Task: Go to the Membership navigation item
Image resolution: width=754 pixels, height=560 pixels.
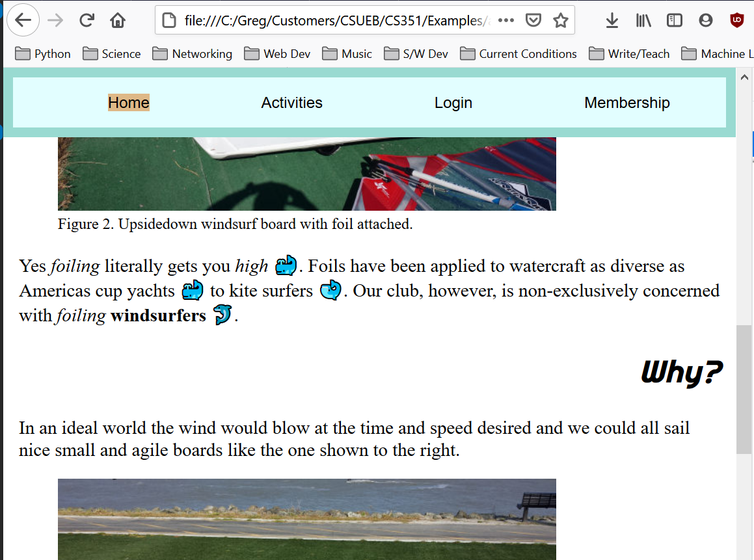Action: pyautogui.click(x=626, y=103)
